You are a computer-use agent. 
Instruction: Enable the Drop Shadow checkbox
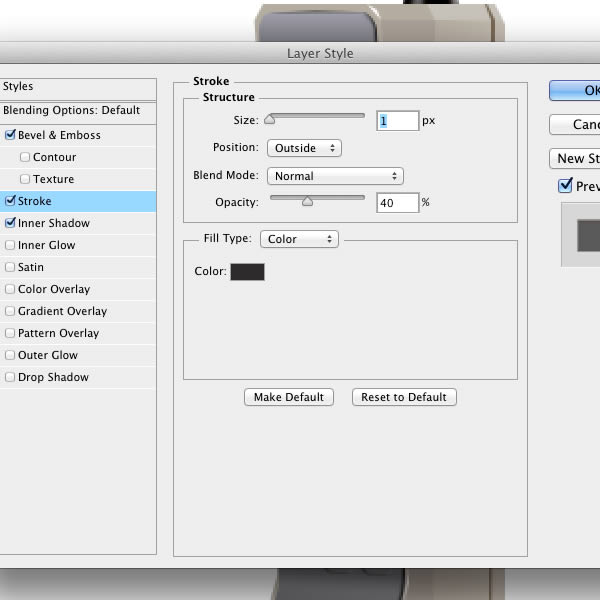[x=10, y=377]
